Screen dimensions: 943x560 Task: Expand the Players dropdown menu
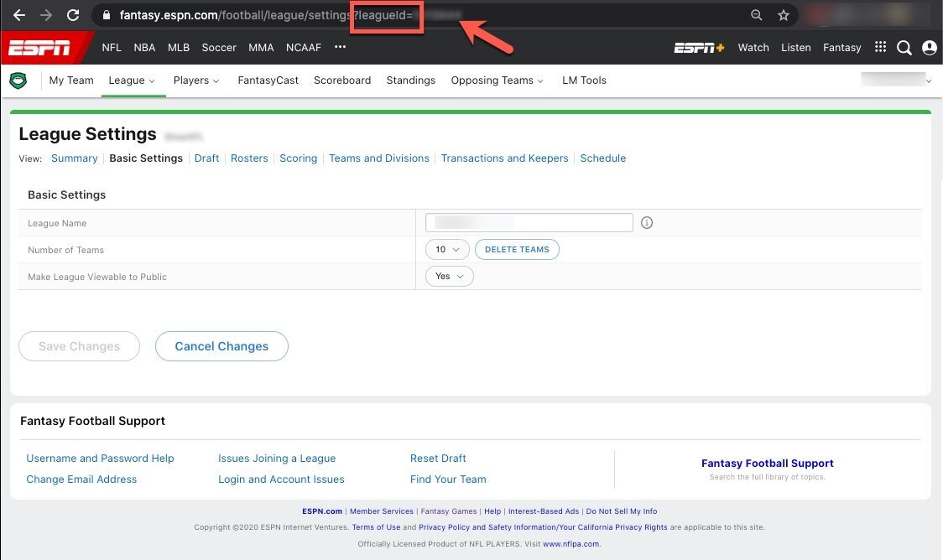[x=196, y=80]
